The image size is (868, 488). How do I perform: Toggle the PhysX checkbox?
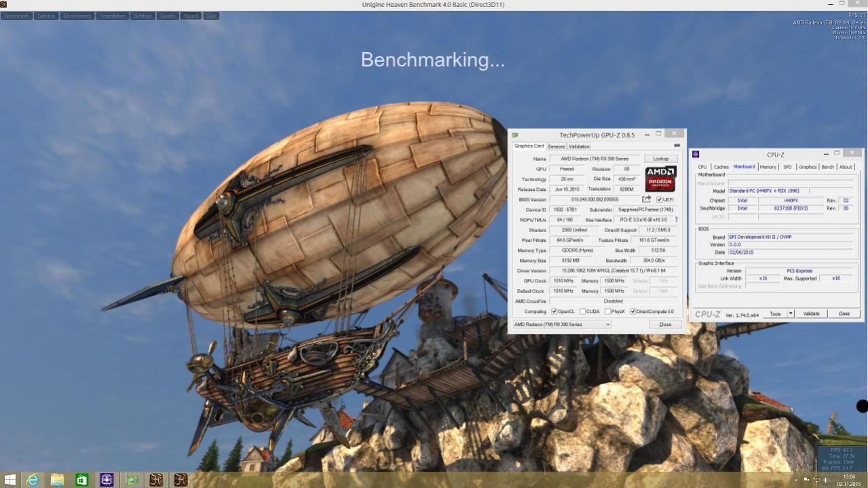(607, 312)
